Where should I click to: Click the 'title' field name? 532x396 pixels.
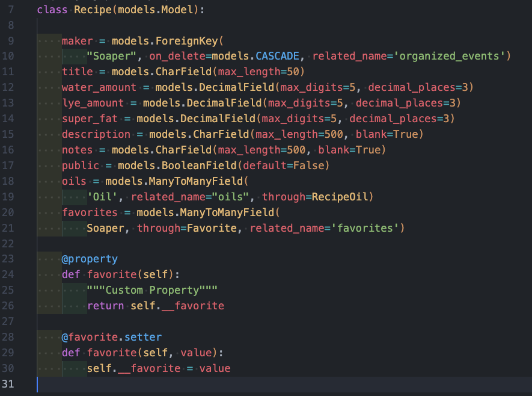77,72
